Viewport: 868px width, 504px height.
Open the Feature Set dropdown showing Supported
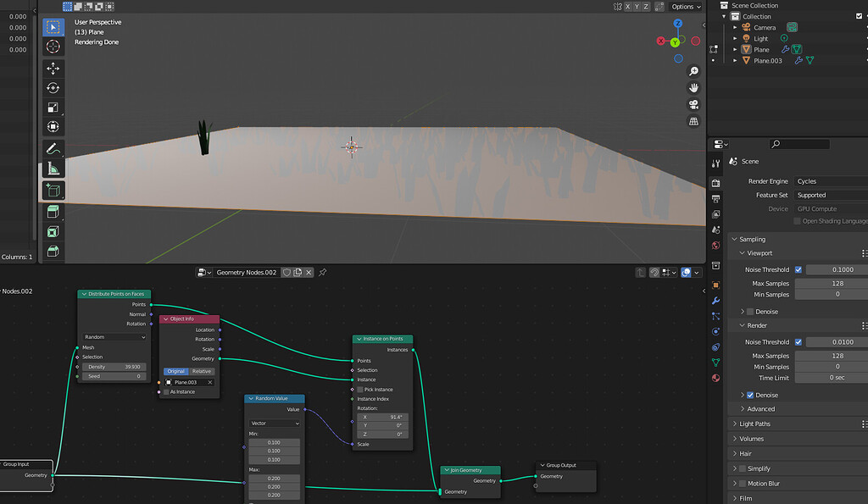[831, 195]
